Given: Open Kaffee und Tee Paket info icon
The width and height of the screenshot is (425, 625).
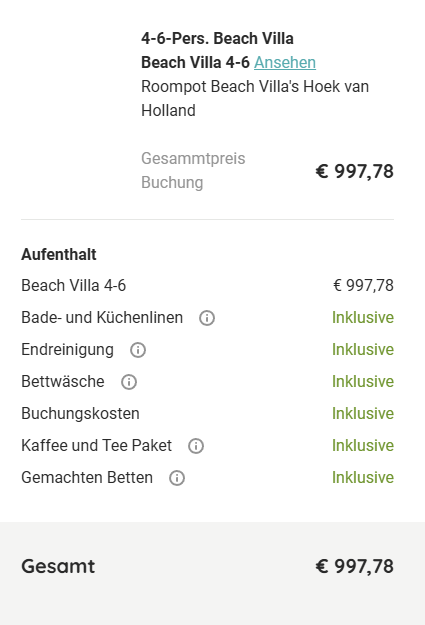Looking at the screenshot, I should 196,446.
